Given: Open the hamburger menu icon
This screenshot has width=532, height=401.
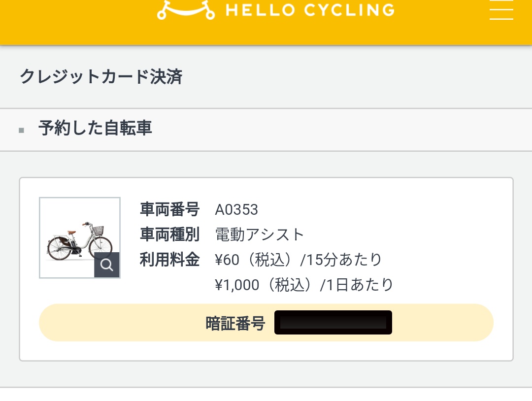Looking at the screenshot, I should [501, 9].
